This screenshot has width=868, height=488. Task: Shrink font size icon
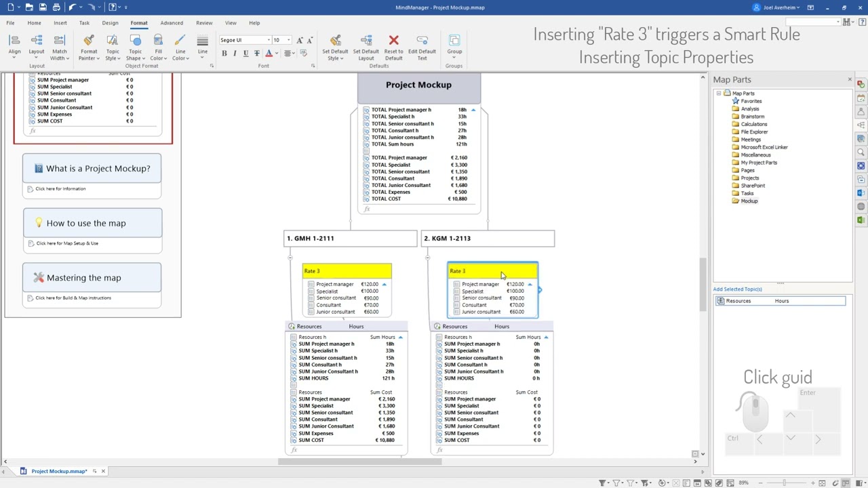click(310, 40)
